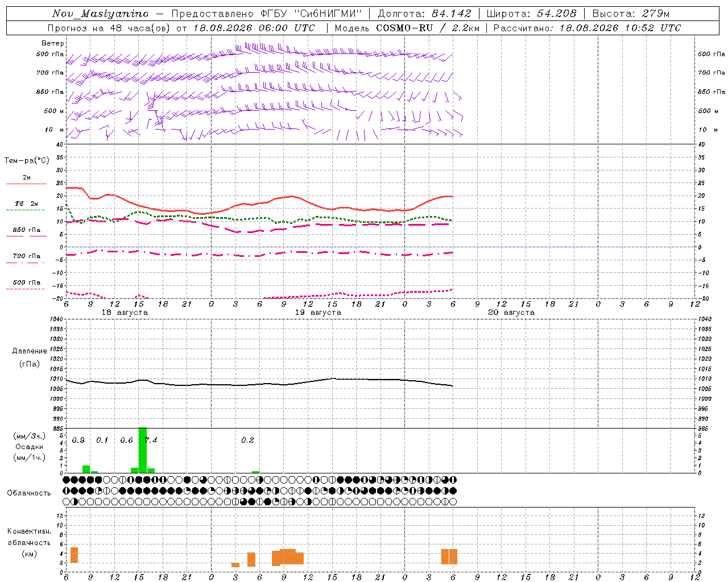Click the Осадки axis title
728x582 pixels.
coord(30,447)
